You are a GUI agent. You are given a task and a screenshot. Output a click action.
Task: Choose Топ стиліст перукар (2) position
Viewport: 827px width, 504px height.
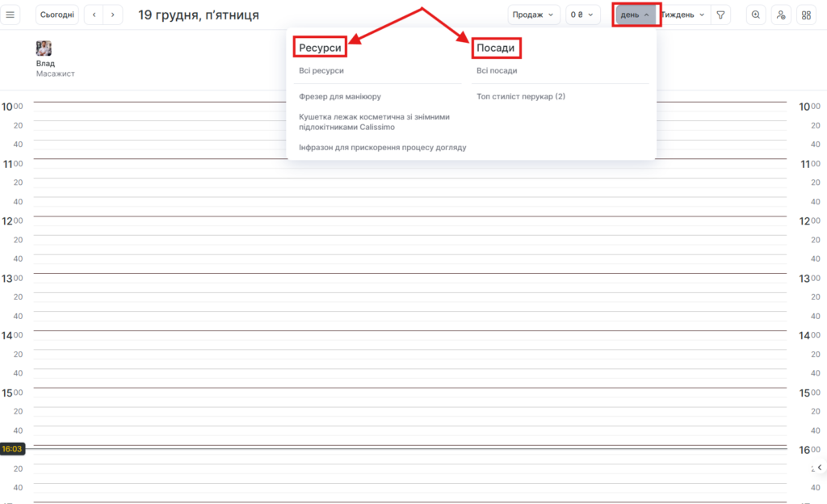pyautogui.click(x=521, y=96)
